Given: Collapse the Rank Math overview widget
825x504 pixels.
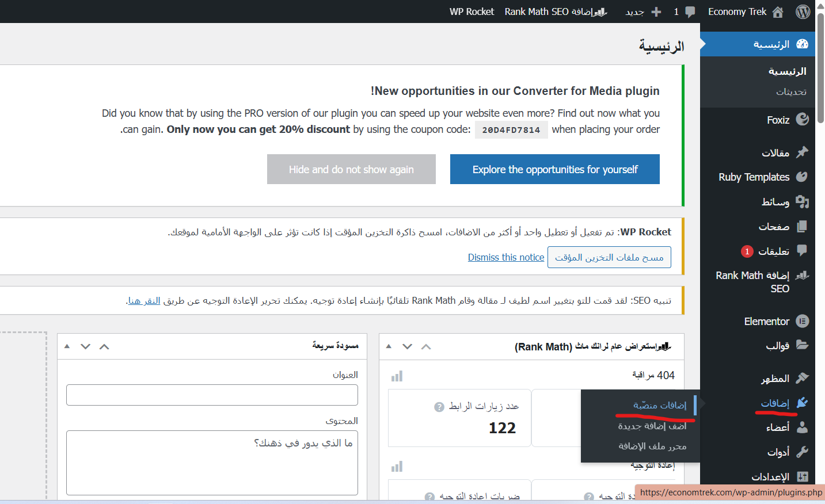Looking at the screenshot, I should (389, 346).
